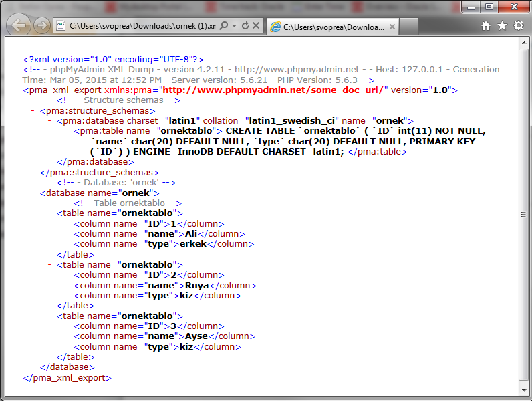Click the vertical scrollbar down arrow
This screenshot has height=408, width=532.
point(524,391)
